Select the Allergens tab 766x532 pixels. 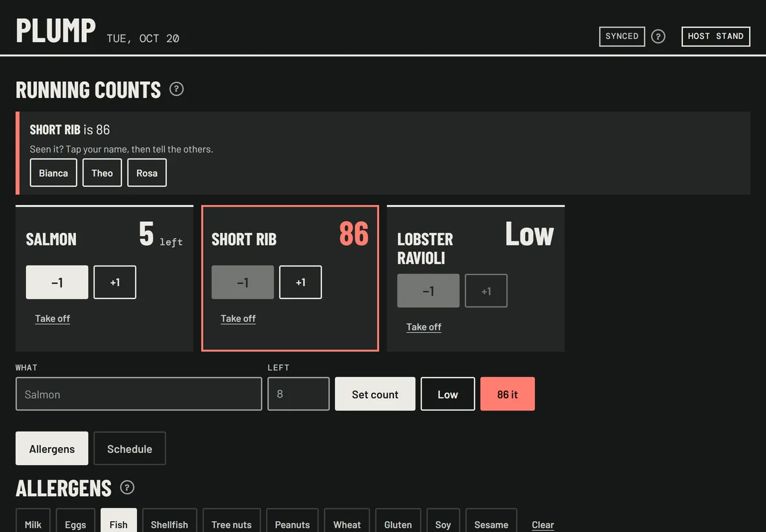[52, 448]
